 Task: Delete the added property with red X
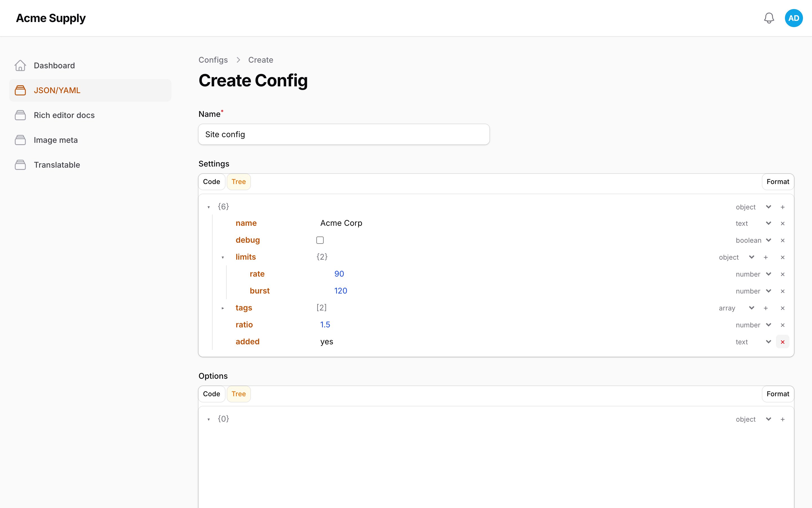(782, 342)
